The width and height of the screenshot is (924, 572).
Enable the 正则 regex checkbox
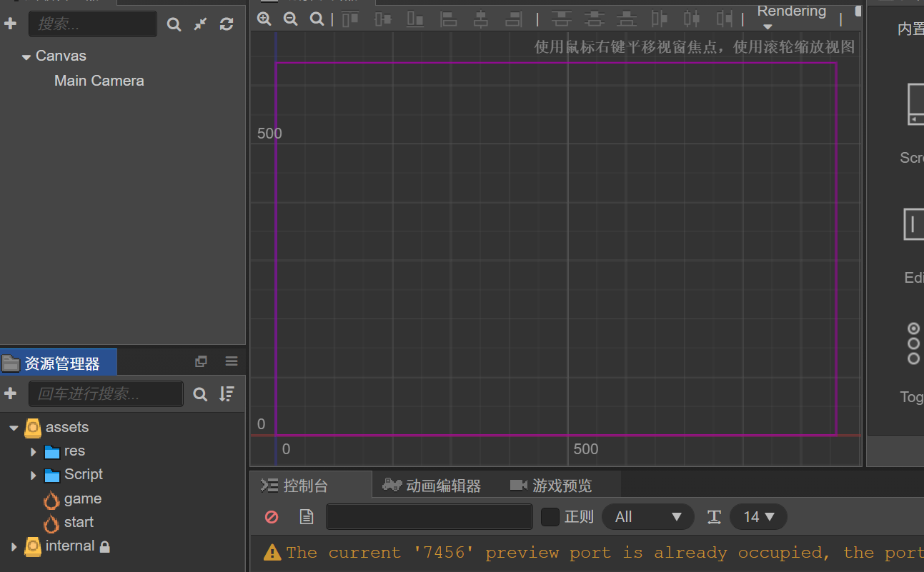click(x=550, y=517)
